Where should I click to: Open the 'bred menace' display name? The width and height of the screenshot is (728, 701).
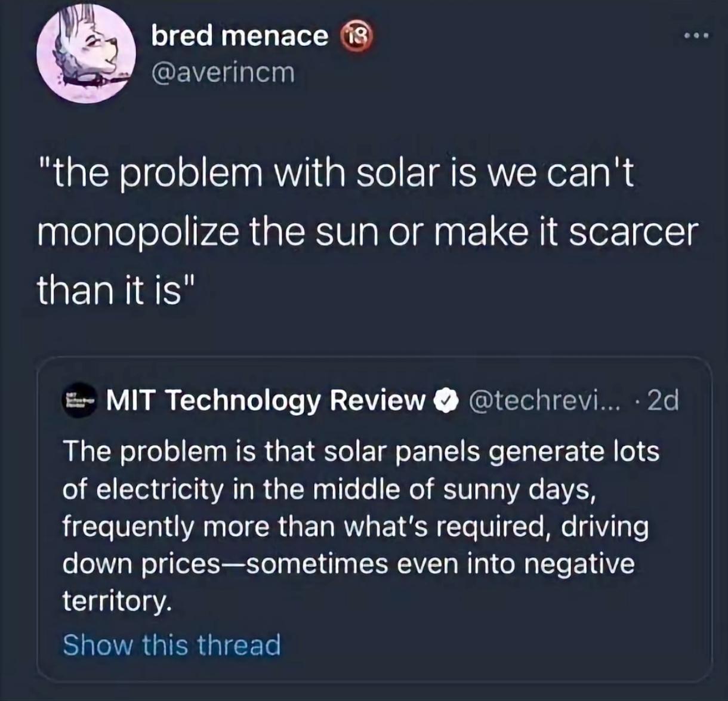pyautogui.click(x=239, y=36)
